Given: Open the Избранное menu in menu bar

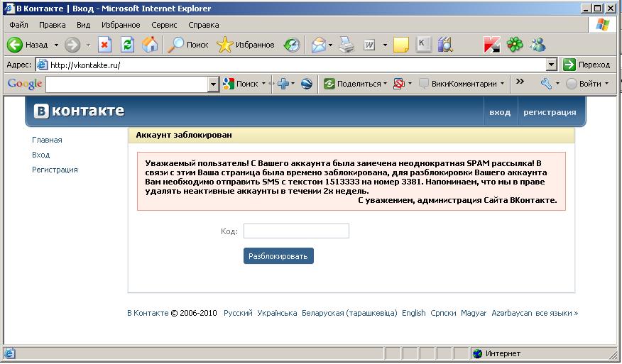Looking at the screenshot, I should point(121,25).
